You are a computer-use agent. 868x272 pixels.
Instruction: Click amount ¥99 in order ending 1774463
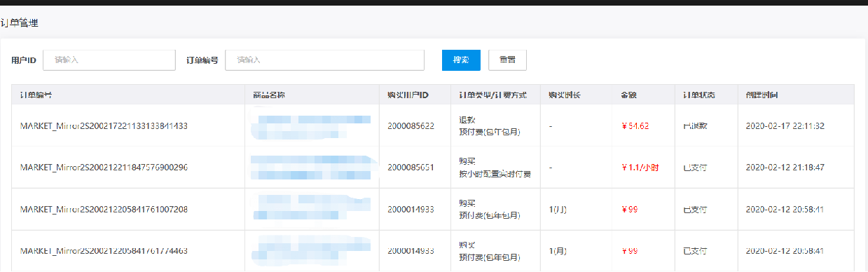629,250
